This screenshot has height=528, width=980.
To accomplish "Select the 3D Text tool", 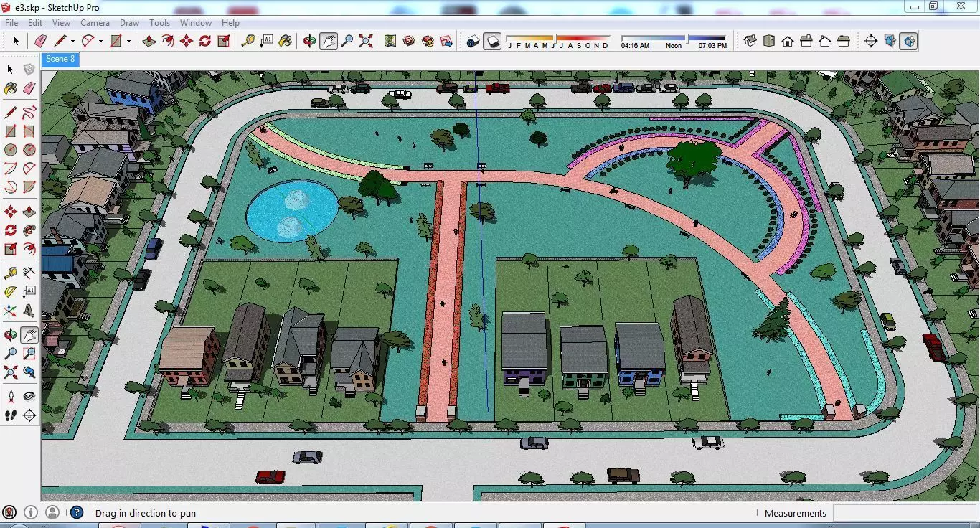I will pyautogui.click(x=29, y=311).
